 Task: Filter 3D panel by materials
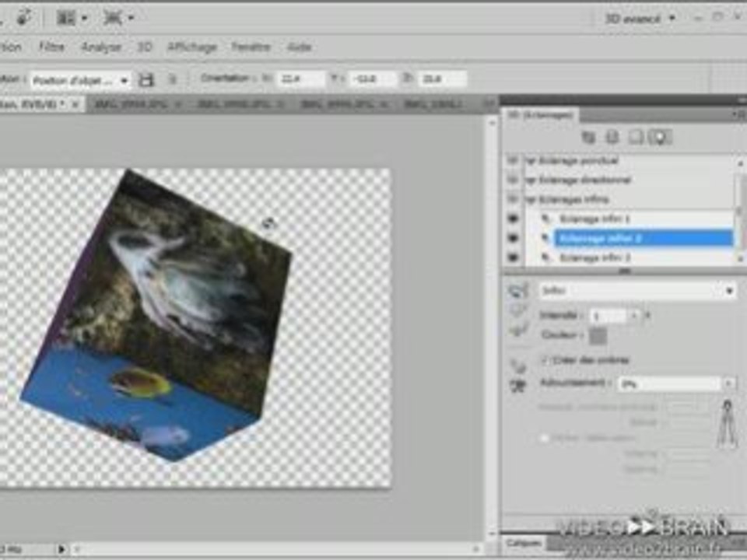click(636, 138)
